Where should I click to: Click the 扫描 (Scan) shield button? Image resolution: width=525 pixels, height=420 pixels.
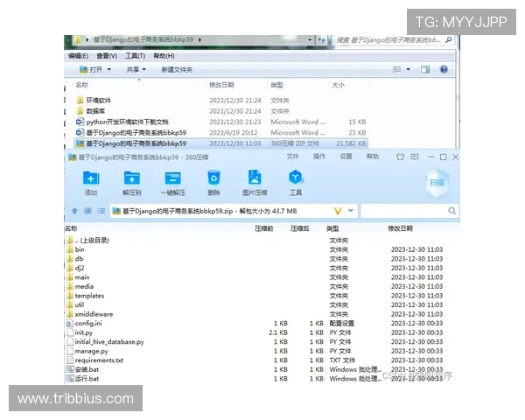tap(437, 183)
